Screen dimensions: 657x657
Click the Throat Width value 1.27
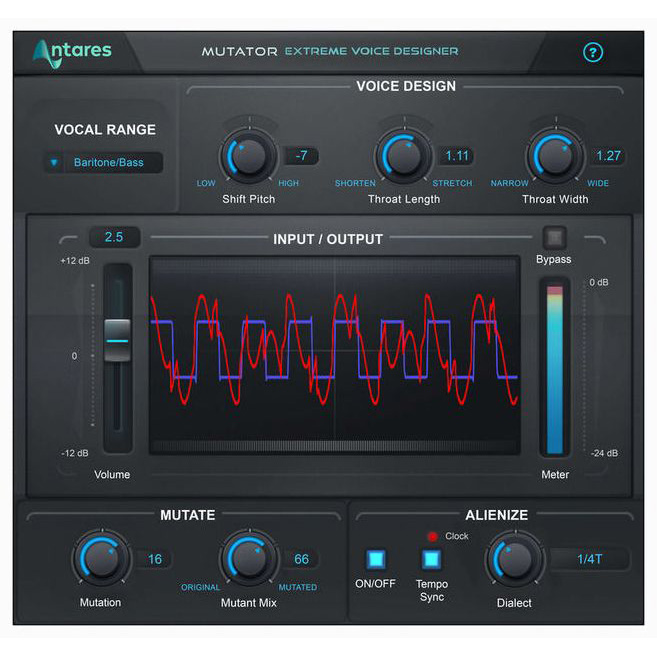click(608, 156)
